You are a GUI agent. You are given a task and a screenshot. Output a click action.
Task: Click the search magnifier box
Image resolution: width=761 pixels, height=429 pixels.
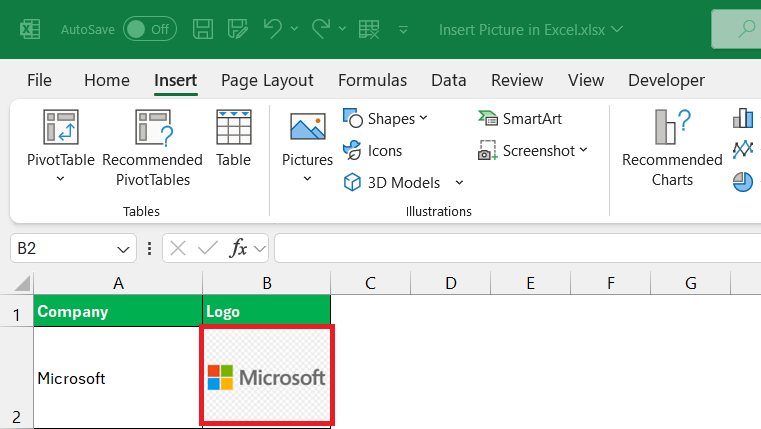(737, 29)
